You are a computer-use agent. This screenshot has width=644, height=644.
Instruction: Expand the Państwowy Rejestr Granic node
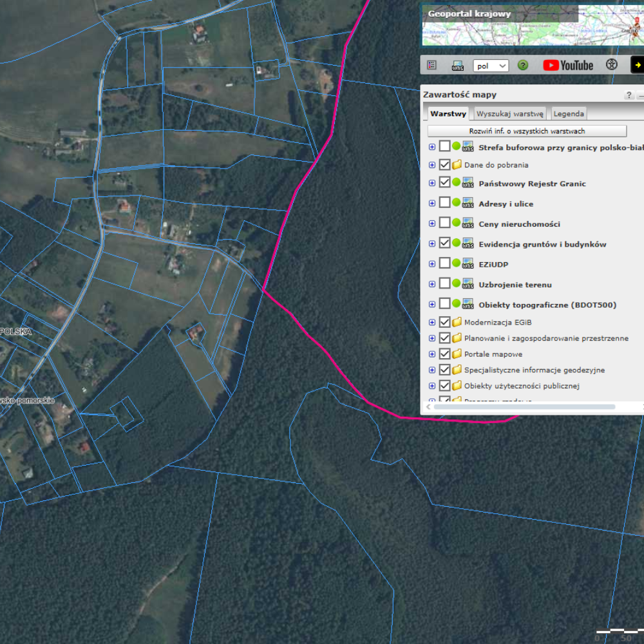click(x=432, y=184)
